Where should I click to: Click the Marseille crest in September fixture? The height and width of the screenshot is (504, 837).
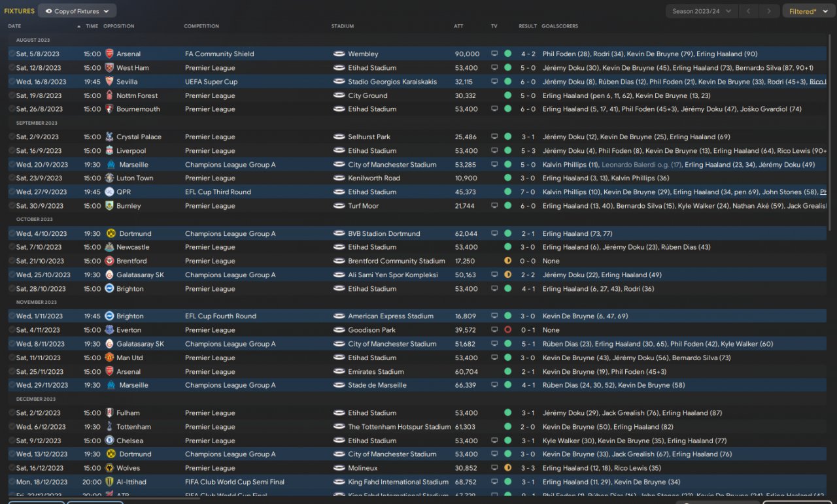(x=109, y=165)
